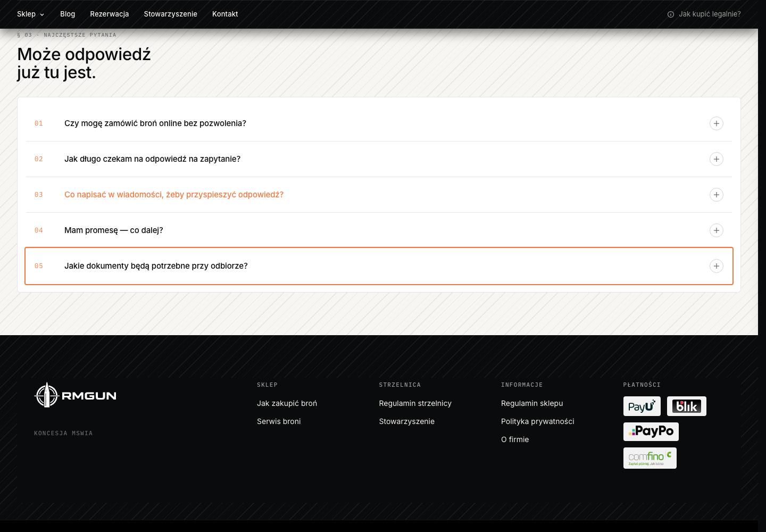Expand question 02 using its plus icon
This screenshot has width=766, height=532.
[x=717, y=159]
